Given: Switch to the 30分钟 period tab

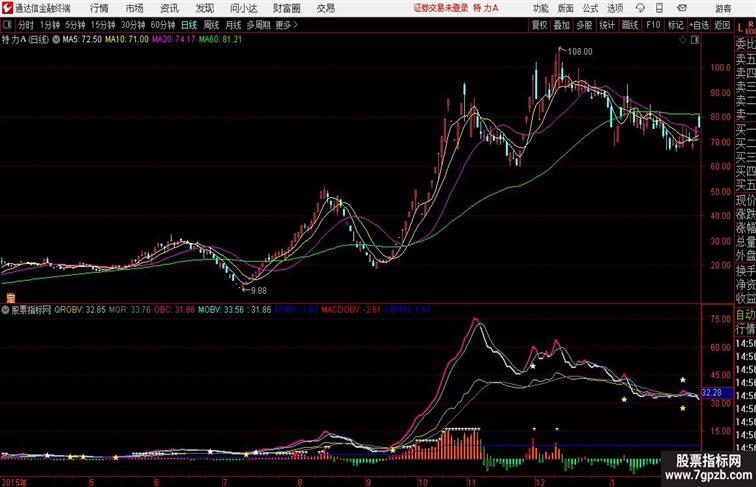Looking at the screenshot, I should tap(133, 25).
